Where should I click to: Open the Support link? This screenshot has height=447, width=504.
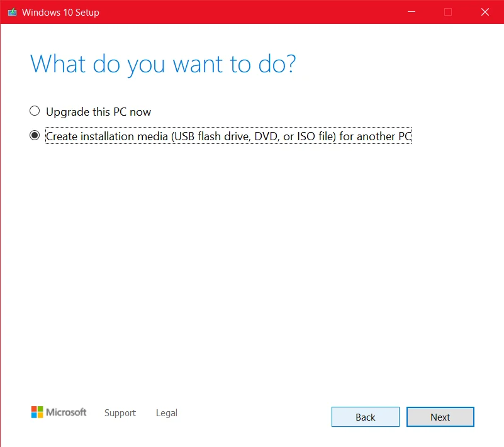120,413
